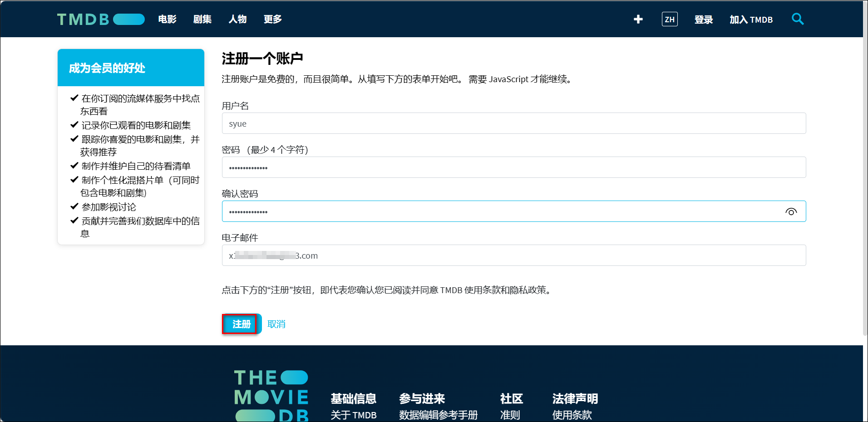Toggle password visibility eye icon
868x422 pixels.
click(x=791, y=212)
